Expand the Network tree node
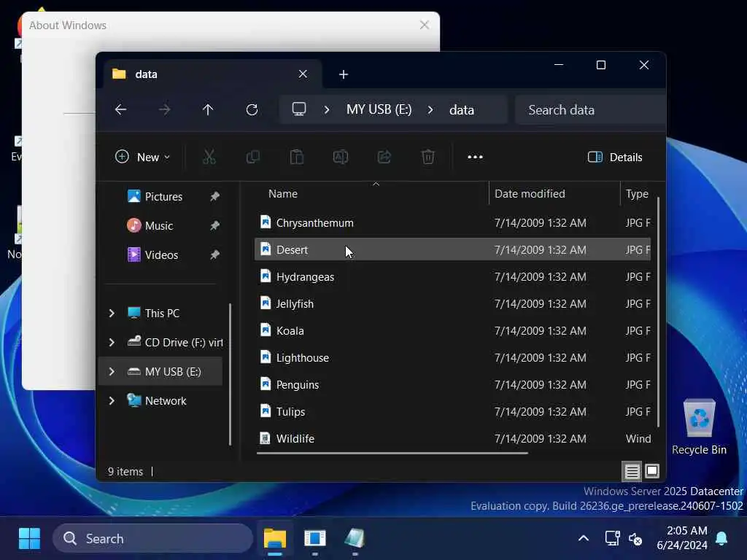This screenshot has width=747, height=560. (112, 400)
